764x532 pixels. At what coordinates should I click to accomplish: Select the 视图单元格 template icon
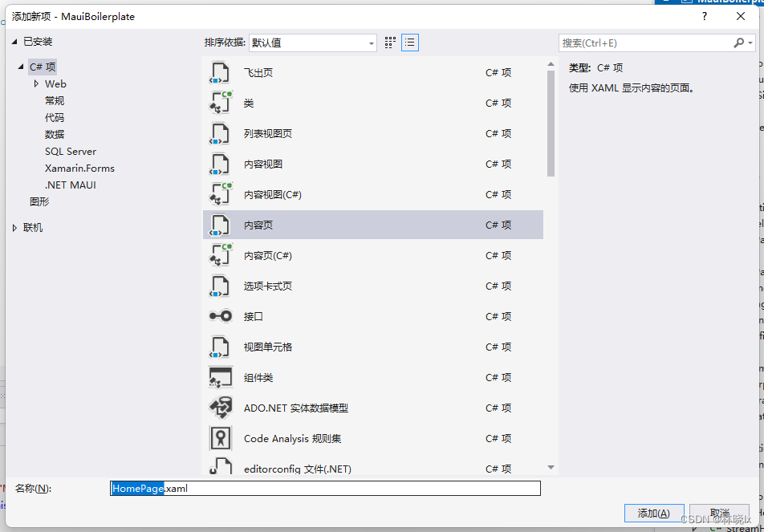click(220, 347)
